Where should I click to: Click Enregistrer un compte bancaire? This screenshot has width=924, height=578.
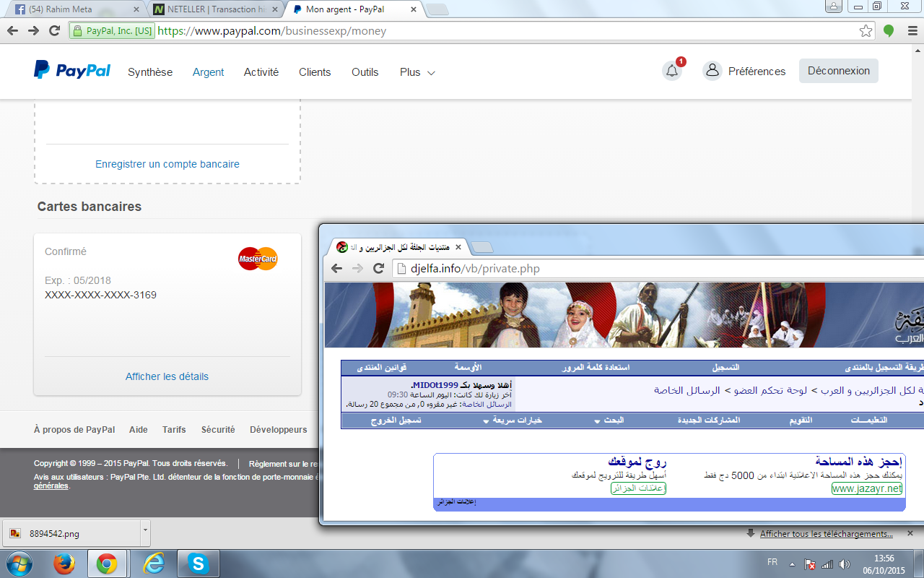167,164
